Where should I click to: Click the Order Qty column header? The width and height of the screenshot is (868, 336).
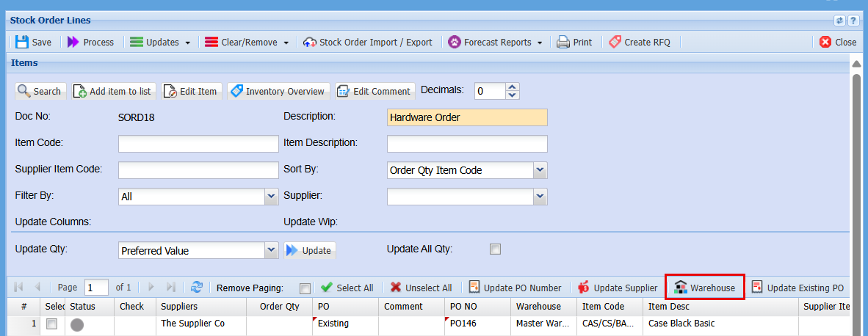[280, 306]
